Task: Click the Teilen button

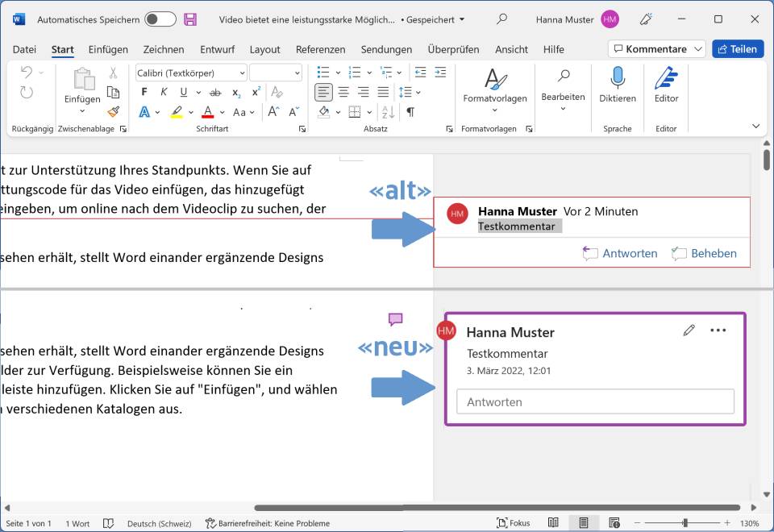Action: (x=738, y=49)
